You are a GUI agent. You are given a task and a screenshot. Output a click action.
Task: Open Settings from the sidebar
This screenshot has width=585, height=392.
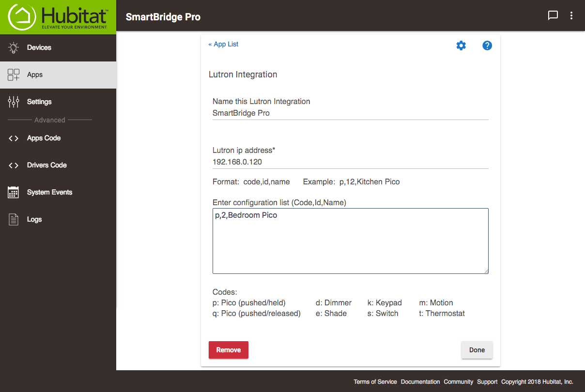(58, 102)
